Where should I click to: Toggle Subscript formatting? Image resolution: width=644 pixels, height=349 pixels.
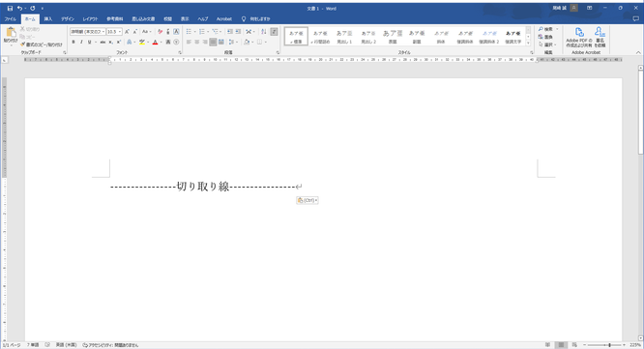[x=111, y=42]
